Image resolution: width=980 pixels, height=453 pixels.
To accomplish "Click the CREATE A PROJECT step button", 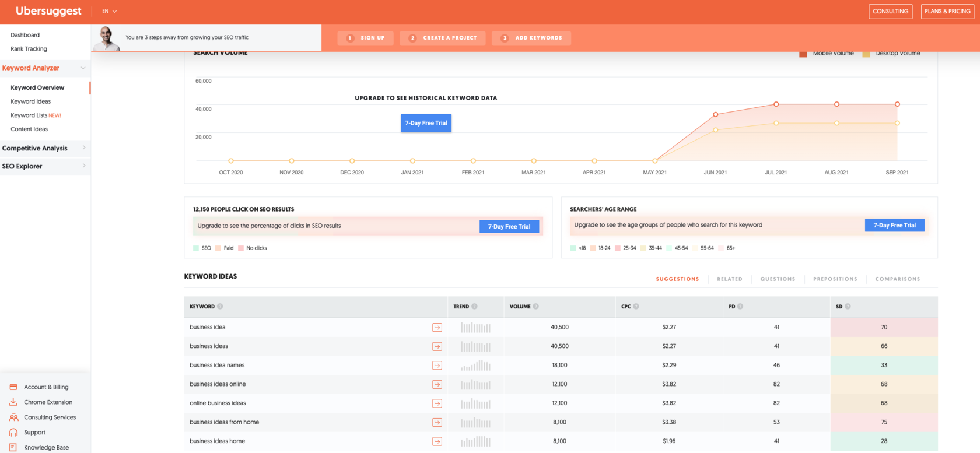I will (443, 38).
